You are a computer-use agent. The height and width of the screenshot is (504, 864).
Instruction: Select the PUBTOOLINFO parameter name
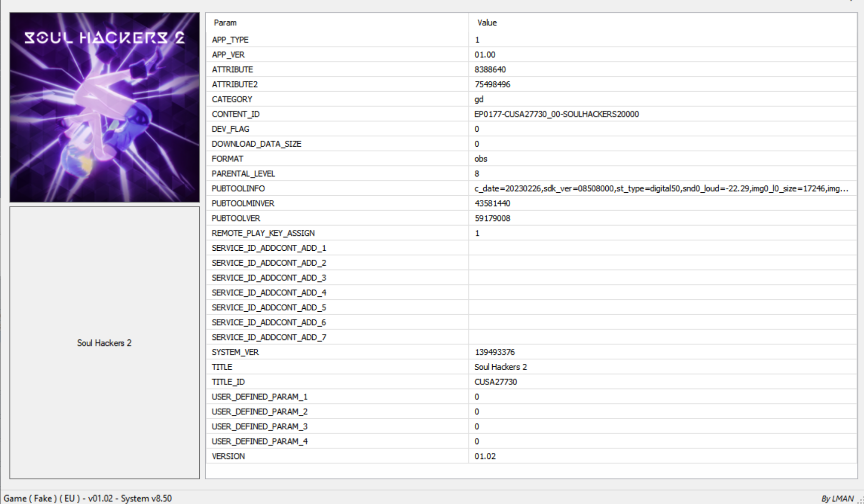click(238, 188)
